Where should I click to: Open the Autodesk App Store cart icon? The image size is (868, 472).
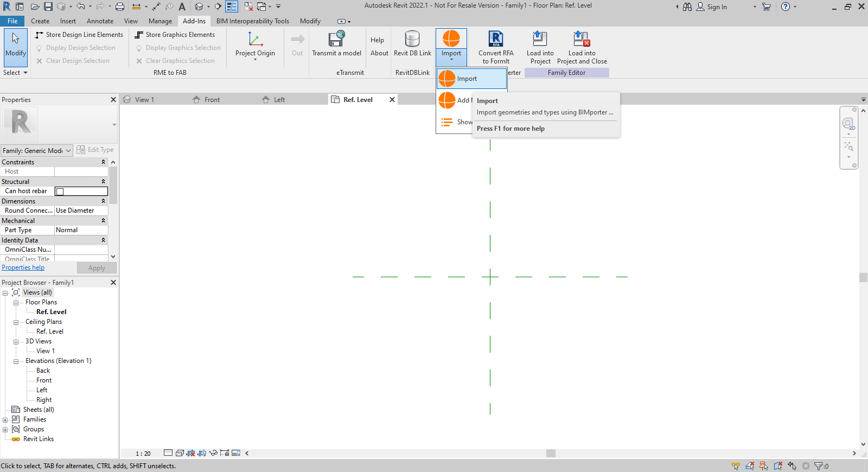point(767,7)
